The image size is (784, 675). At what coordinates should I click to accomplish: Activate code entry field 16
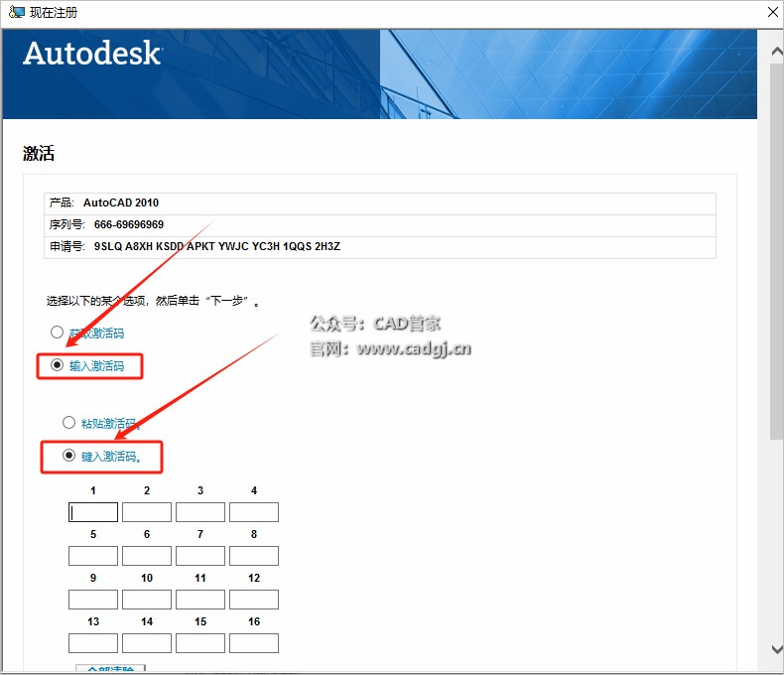[254, 643]
